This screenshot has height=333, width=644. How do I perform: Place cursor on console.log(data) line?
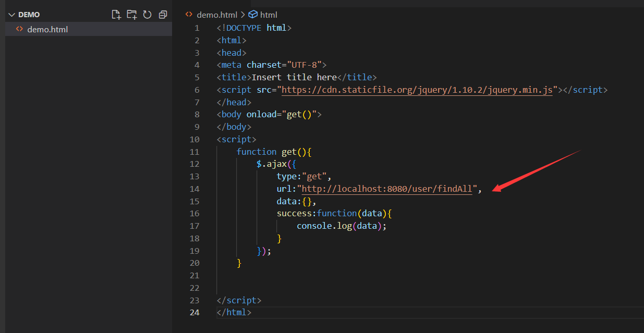pyautogui.click(x=342, y=226)
